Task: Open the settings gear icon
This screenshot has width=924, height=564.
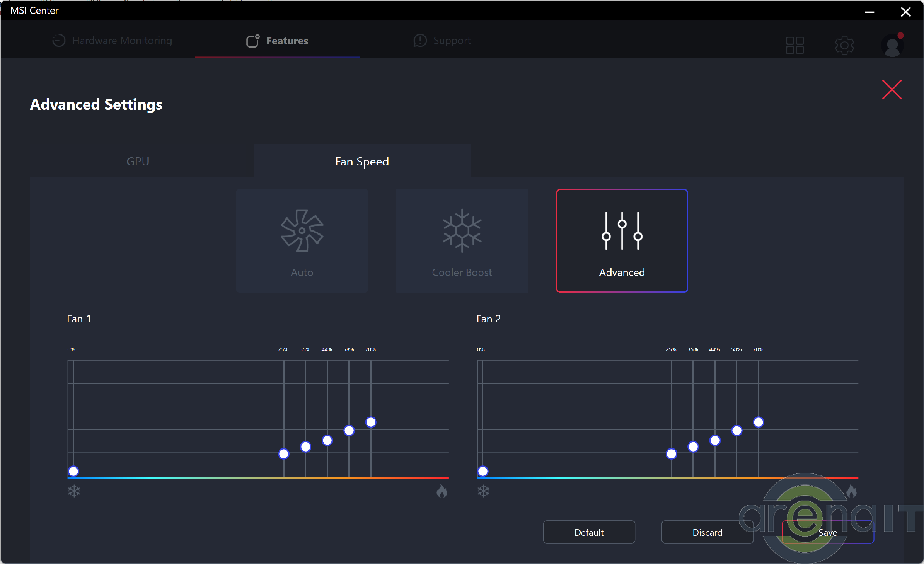Action: [844, 45]
